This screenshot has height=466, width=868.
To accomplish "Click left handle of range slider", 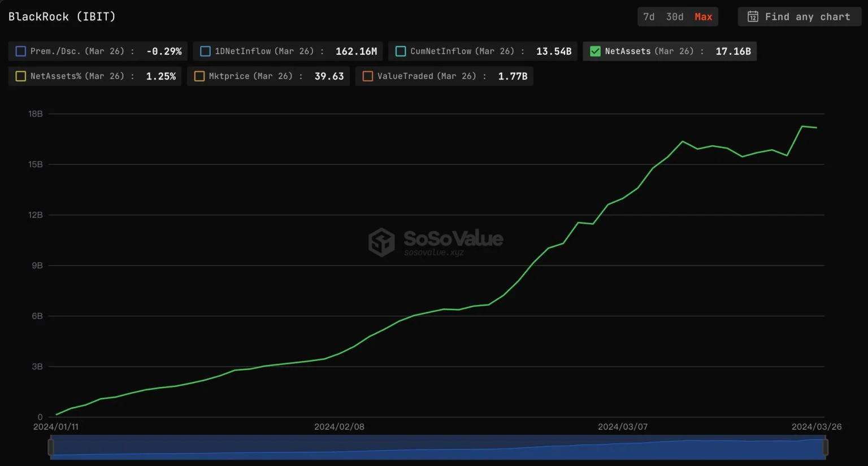I will tap(51, 447).
